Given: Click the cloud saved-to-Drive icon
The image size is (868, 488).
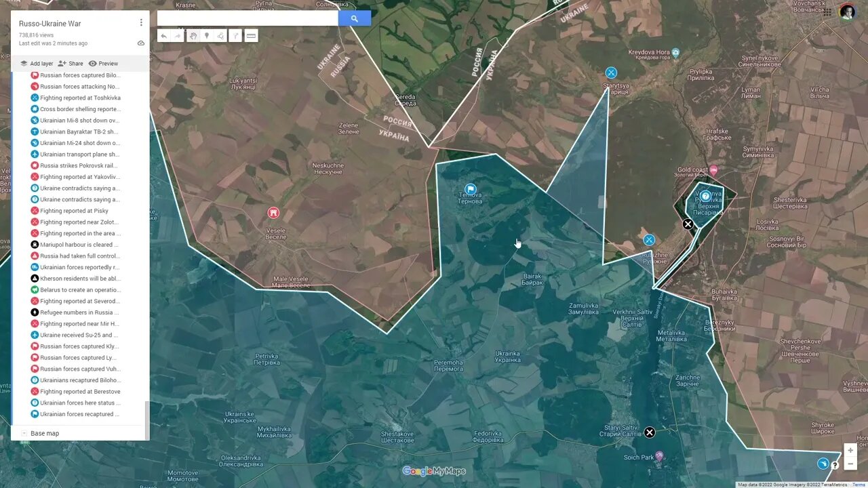Looking at the screenshot, I should pos(141,43).
